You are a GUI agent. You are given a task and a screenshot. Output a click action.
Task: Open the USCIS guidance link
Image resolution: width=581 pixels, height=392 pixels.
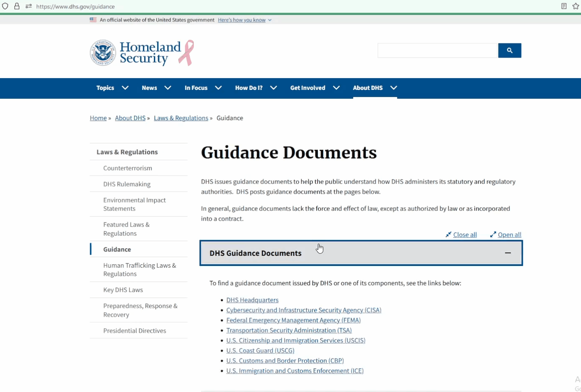296,340
